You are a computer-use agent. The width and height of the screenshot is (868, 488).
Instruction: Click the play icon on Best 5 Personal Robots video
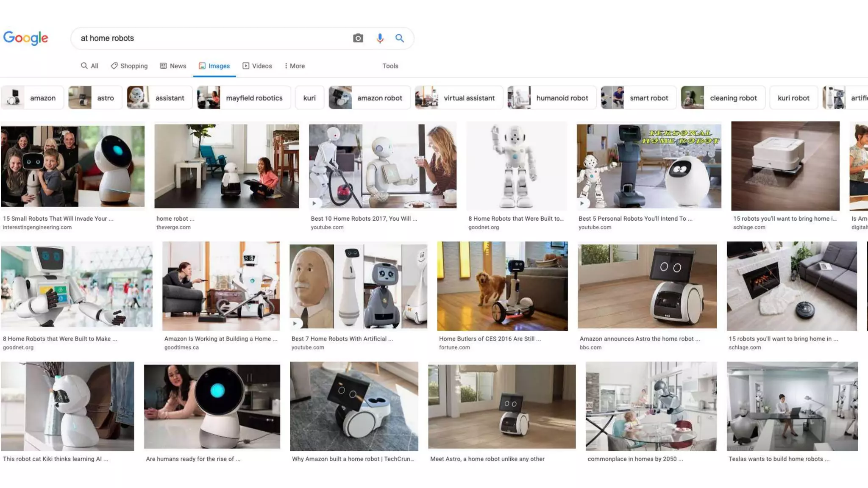[582, 203]
